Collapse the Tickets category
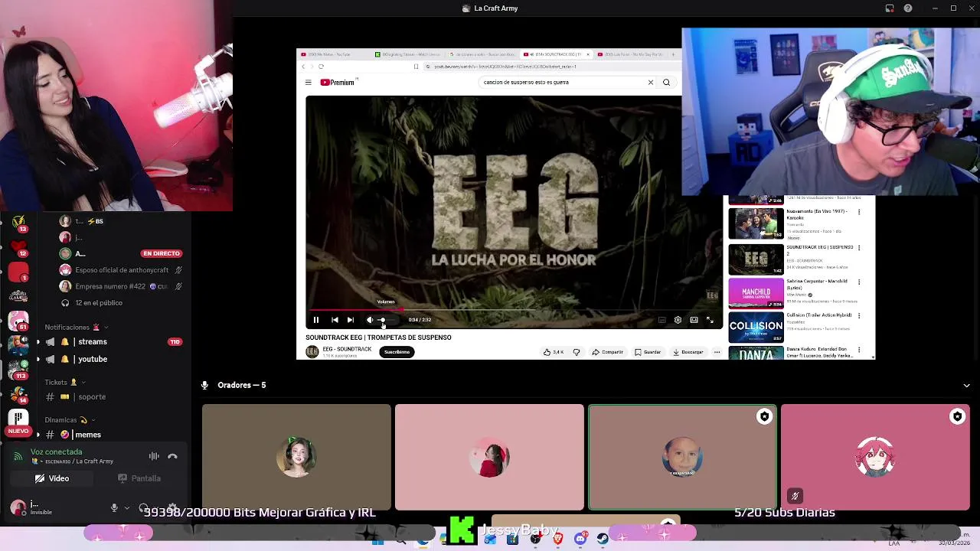This screenshot has width=980, height=551. pyautogui.click(x=65, y=382)
